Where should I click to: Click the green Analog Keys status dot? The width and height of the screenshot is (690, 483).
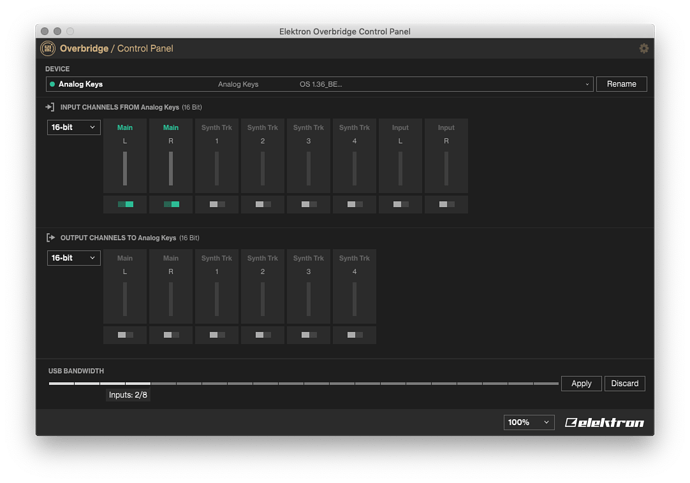click(52, 84)
